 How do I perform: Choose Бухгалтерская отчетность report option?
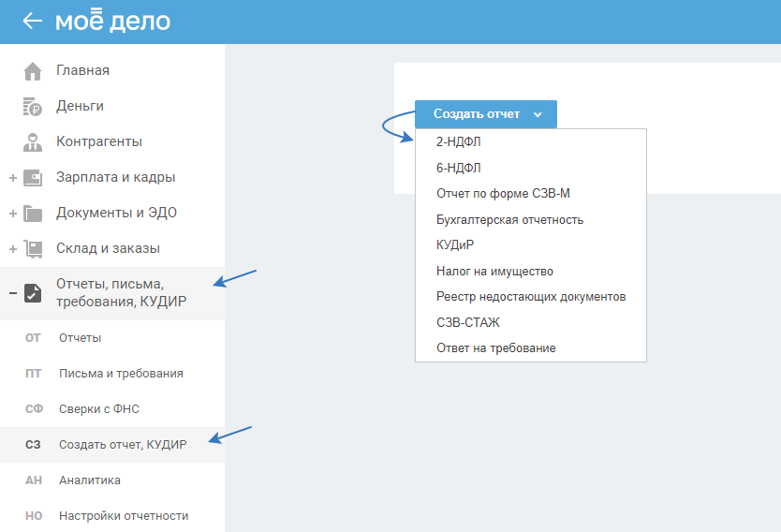(x=509, y=220)
